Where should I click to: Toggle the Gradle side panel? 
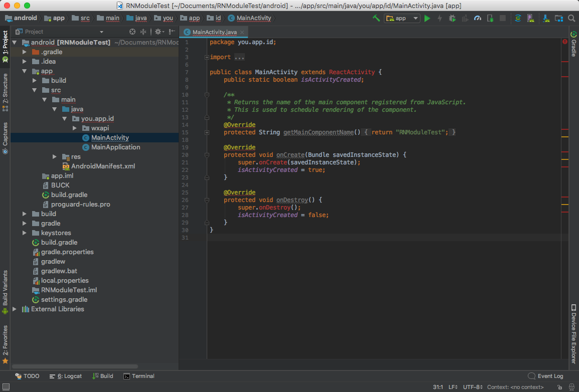573,44
